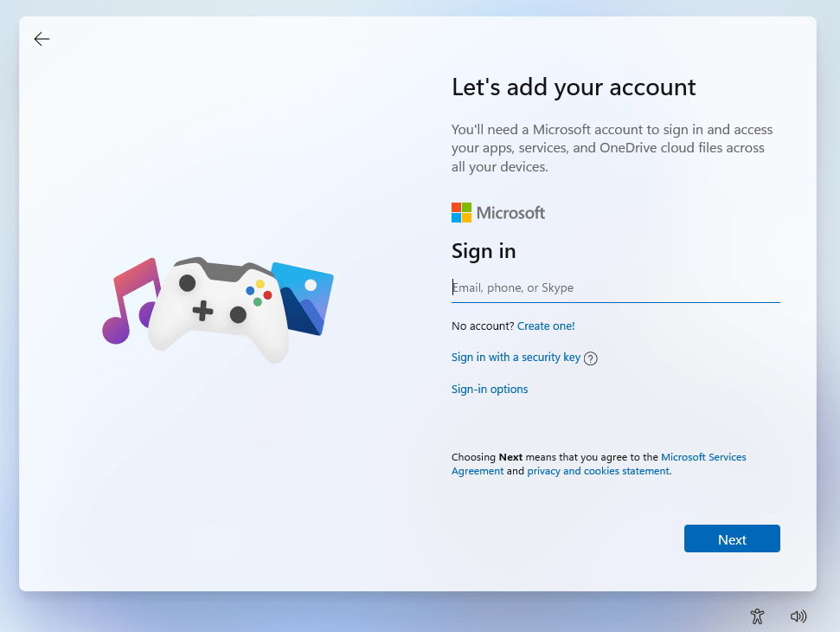Open the "Create one!" link

pyautogui.click(x=546, y=326)
